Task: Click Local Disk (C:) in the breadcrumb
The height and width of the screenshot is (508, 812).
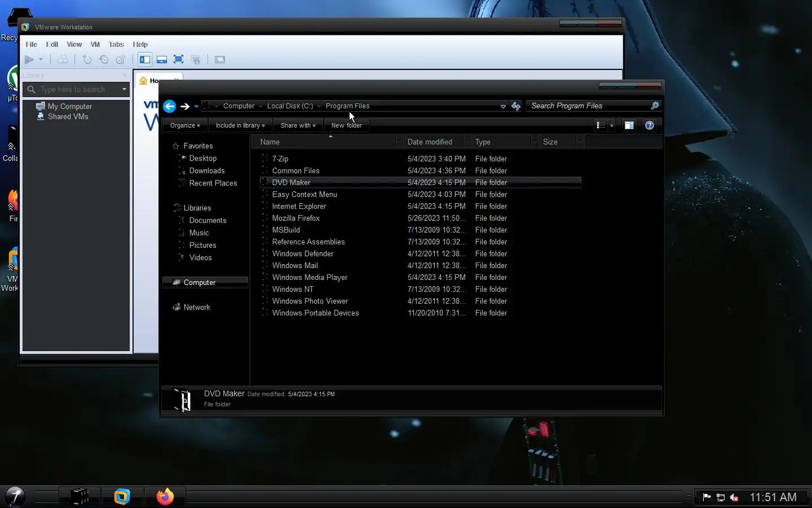Action: 290,106
